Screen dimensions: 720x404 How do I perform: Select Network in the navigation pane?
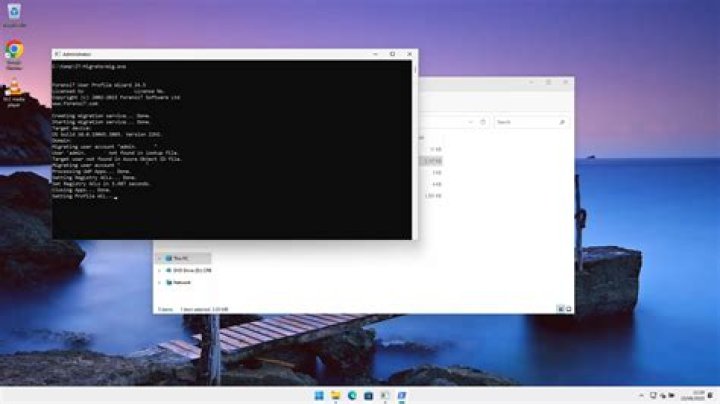coord(182,282)
